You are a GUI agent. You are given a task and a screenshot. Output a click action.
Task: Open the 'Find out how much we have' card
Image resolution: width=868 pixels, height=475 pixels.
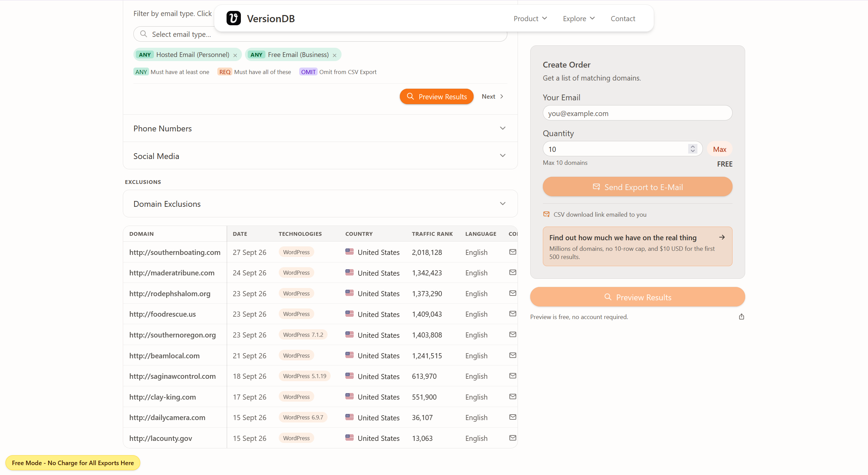pos(637,246)
